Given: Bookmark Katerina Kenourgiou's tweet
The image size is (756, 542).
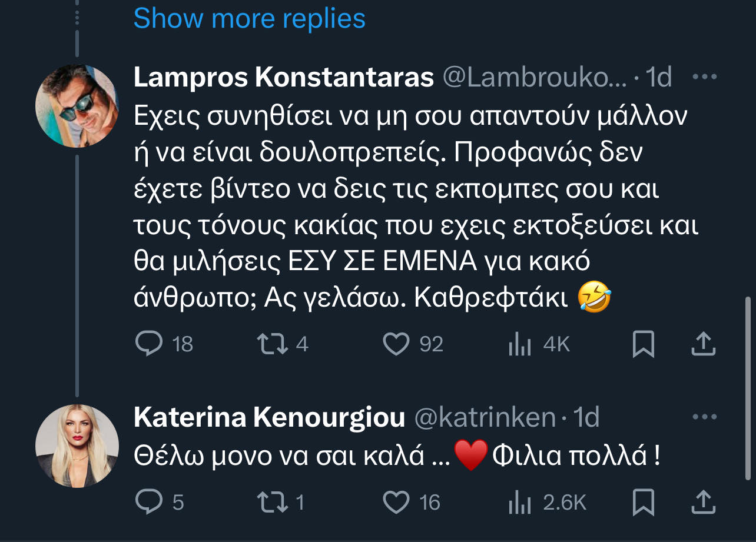Looking at the screenshot, I should tap(643, 503).
